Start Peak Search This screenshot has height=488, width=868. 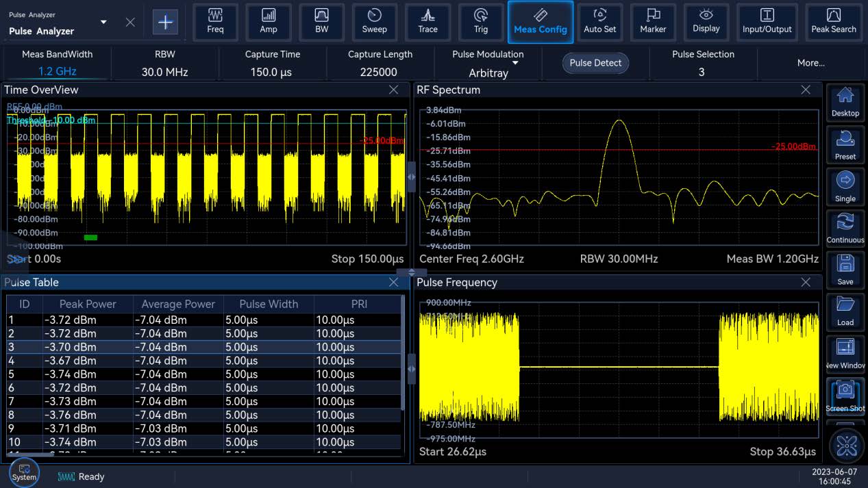(x=833, y=22)
